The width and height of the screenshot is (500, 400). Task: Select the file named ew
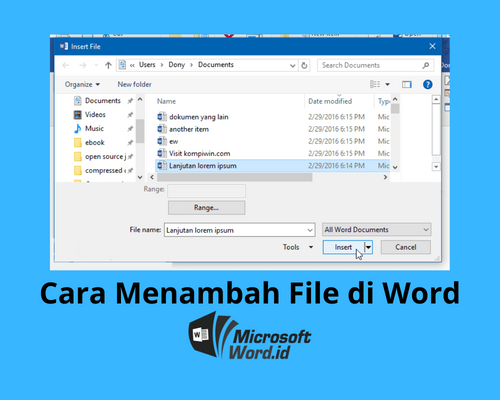click(174, 142)
